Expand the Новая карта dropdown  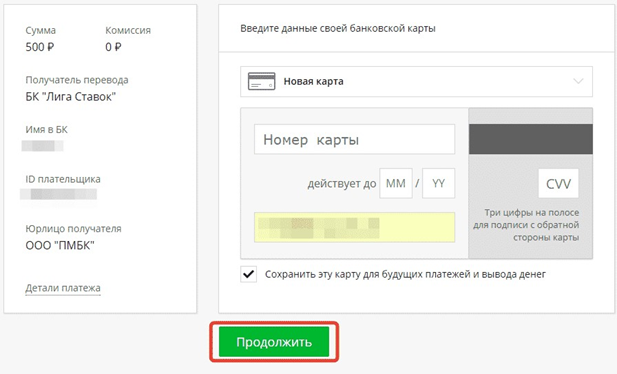pyautogui.click(x=416, y=81)
